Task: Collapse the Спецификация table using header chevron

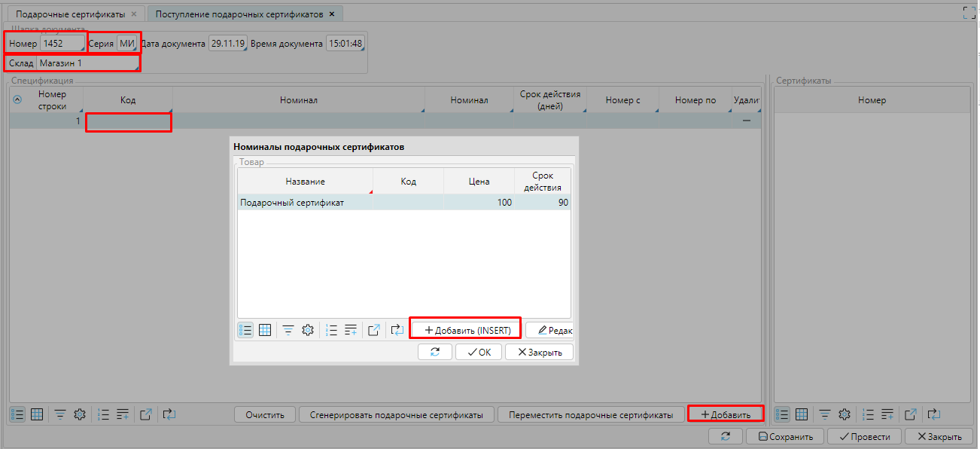Action: (18, 100)
